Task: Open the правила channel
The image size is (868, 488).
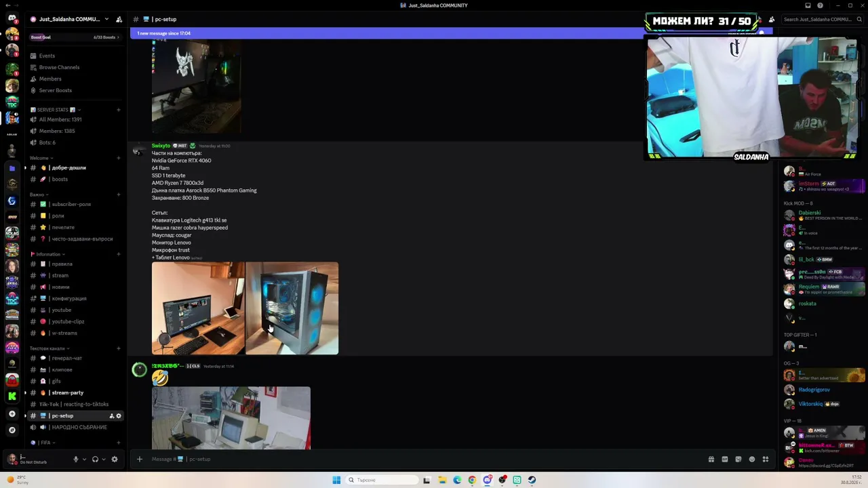Action: [x=76, y=264]
